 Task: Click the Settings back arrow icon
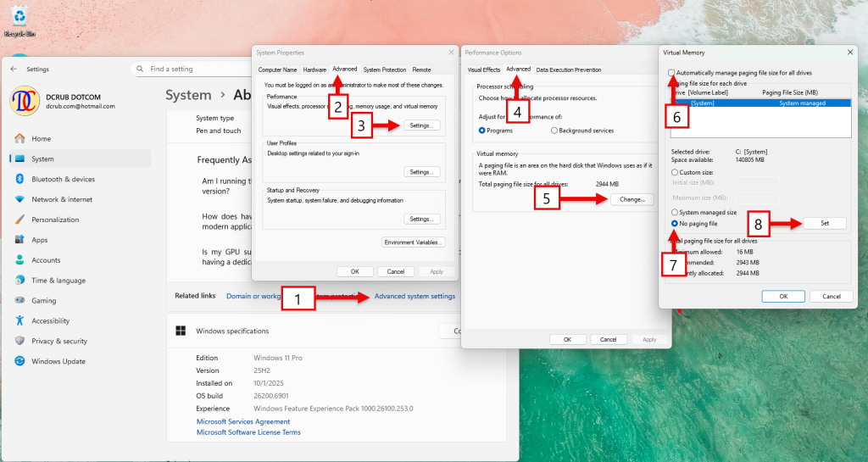coord(14,70)
